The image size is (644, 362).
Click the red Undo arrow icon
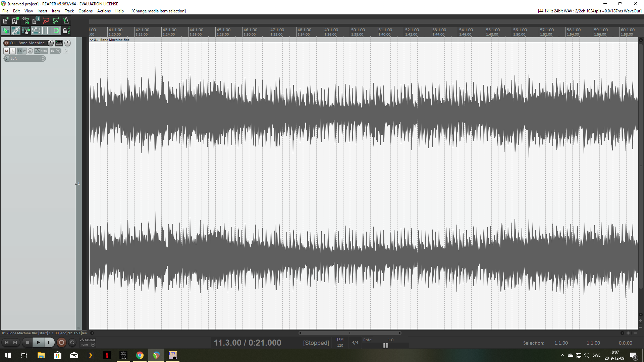(x=46, y=21)
